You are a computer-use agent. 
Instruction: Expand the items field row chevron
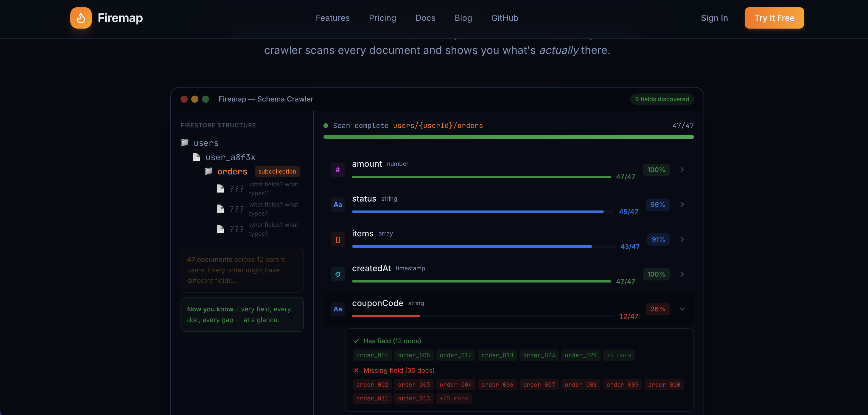pos(682,239)
